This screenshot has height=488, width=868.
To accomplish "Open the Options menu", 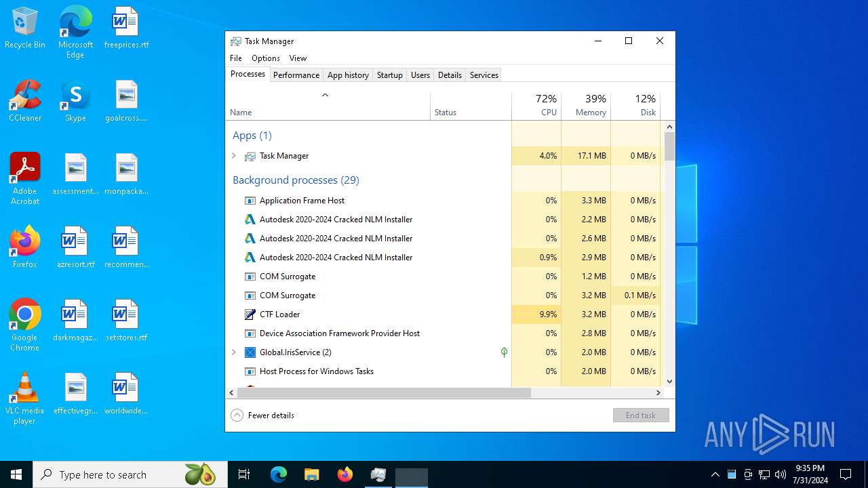I will pos(266,58).
